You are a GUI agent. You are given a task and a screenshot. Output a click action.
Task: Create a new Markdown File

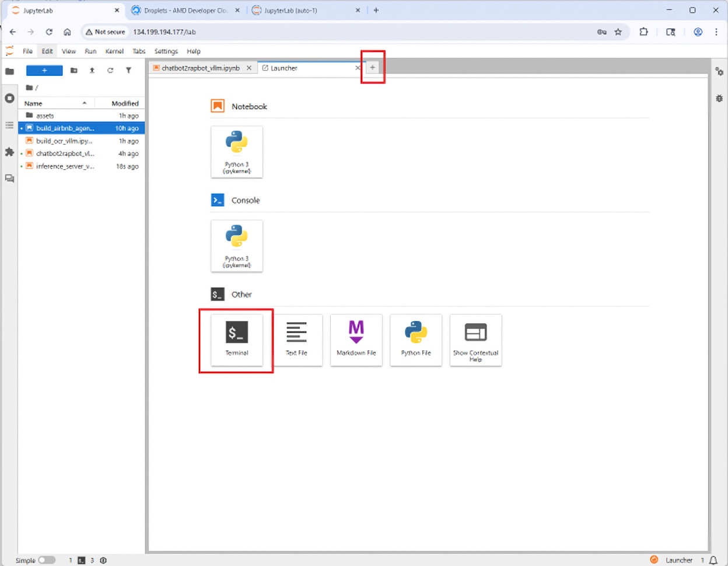point(356,340)
